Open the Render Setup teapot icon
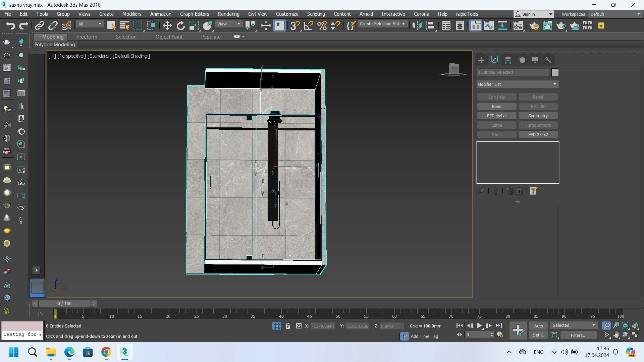Image resolution: width=644 pixels, height=362 pixels. (x=534, y=26)
